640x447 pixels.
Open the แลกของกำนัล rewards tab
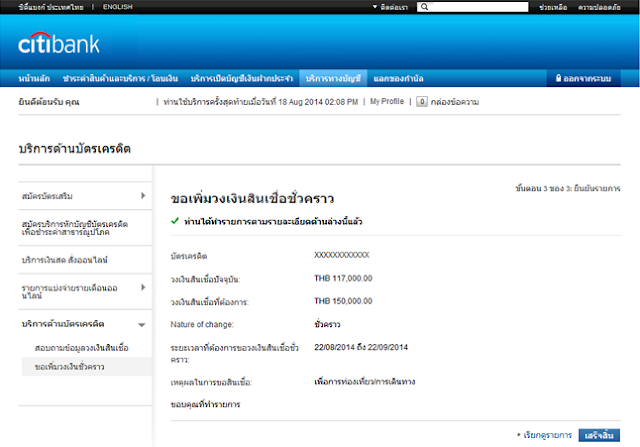pos(398,78)
